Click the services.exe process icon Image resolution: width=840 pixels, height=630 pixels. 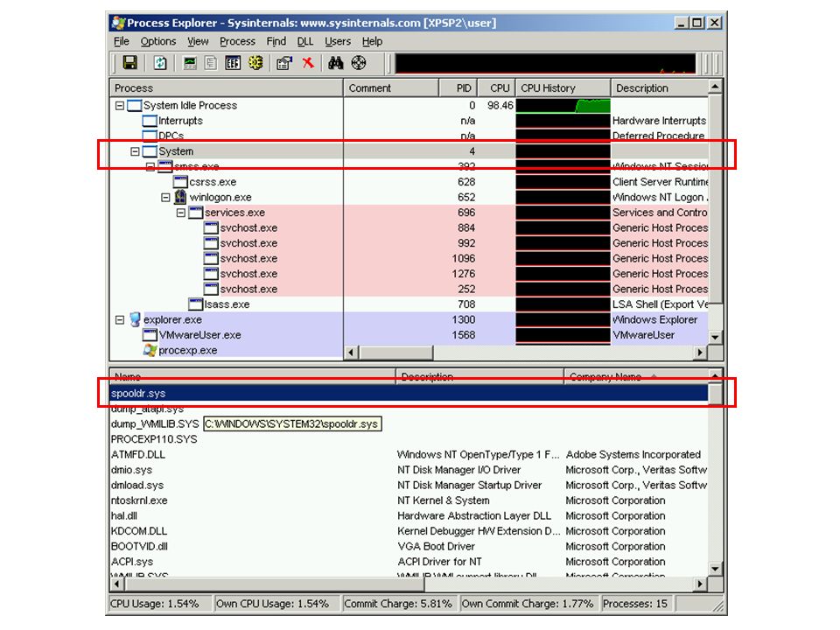click(195, 212)
